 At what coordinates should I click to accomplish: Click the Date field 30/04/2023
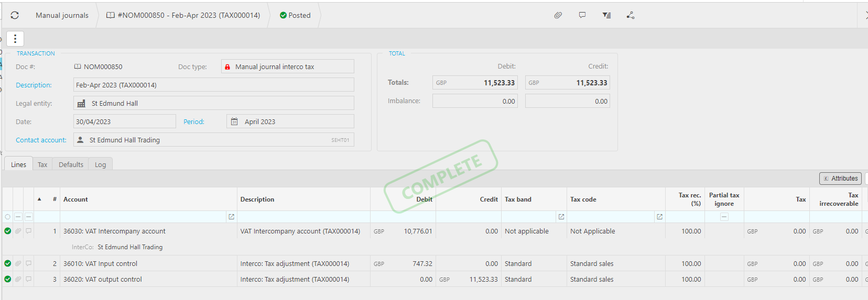tap(125, 121)
